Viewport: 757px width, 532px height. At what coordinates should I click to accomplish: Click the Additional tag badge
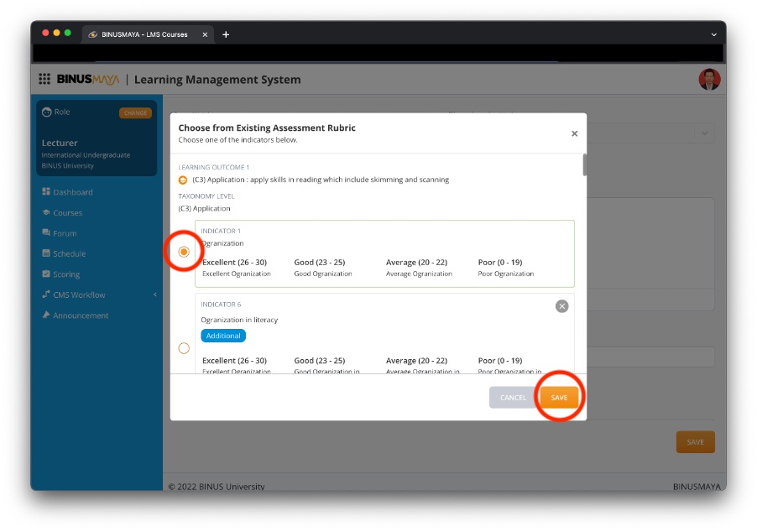tap(223, 336)
